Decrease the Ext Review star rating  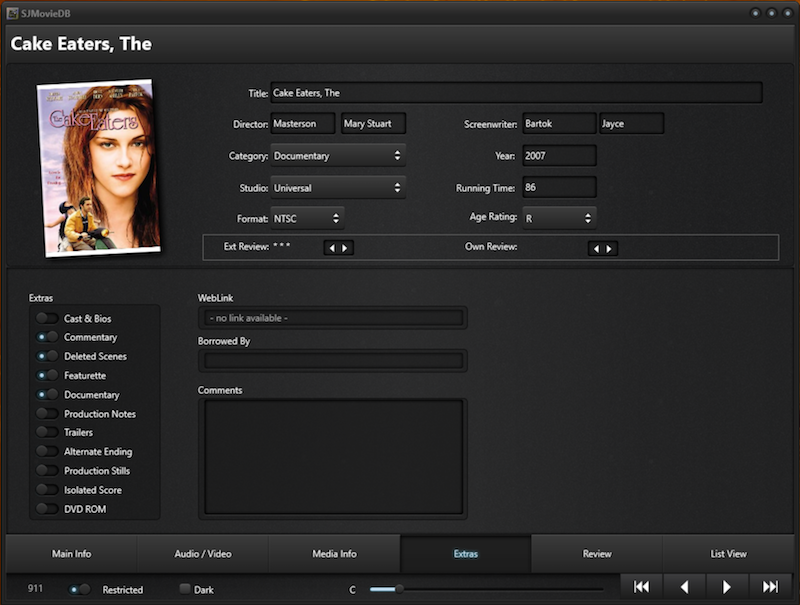[331, 248]
